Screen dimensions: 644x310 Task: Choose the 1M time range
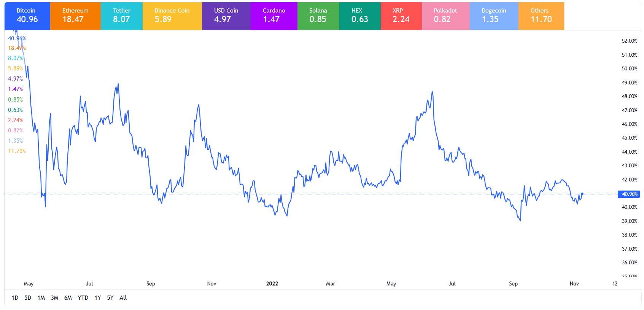41,298
